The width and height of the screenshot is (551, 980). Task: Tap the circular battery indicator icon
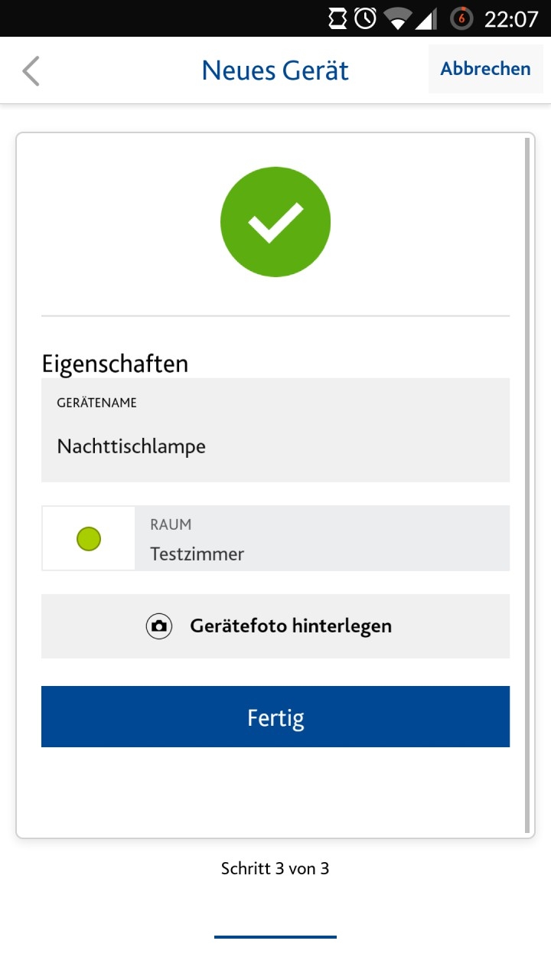point(461,18)
